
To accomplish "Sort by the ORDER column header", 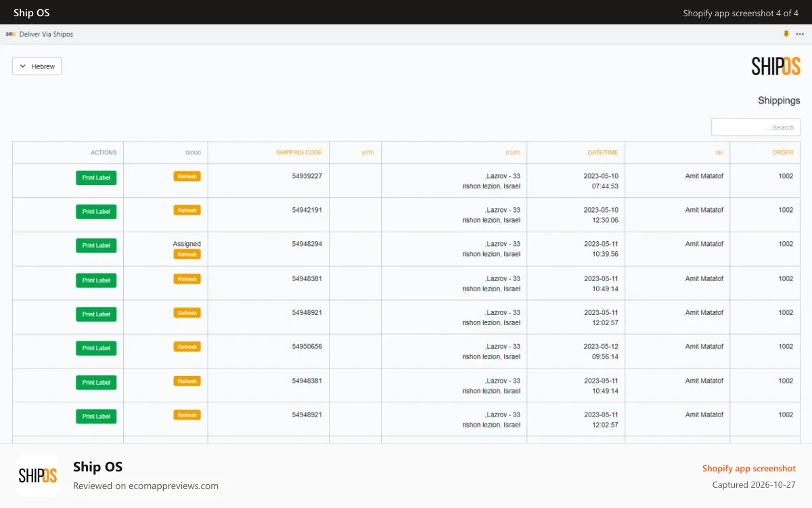I will (783, 152).
